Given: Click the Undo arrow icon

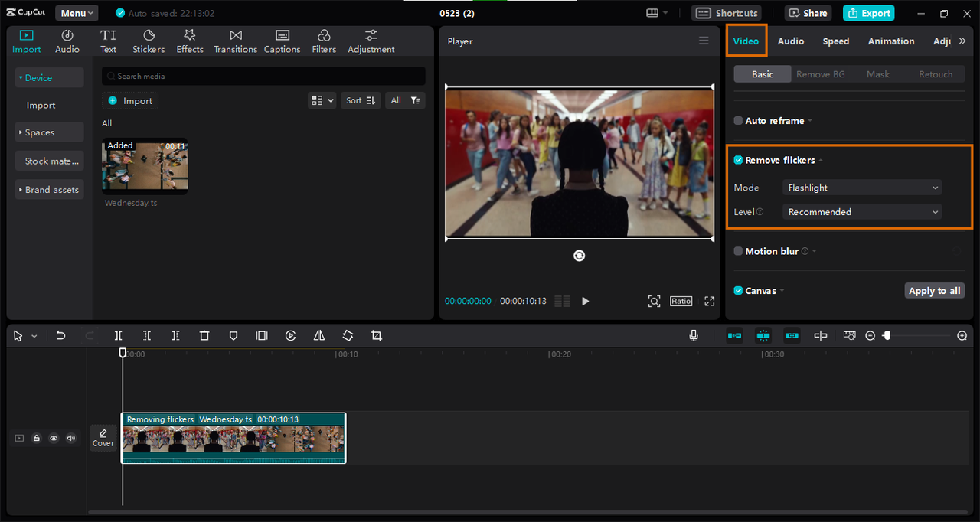Looking at the screenshot, I should [x=61, y=336].
